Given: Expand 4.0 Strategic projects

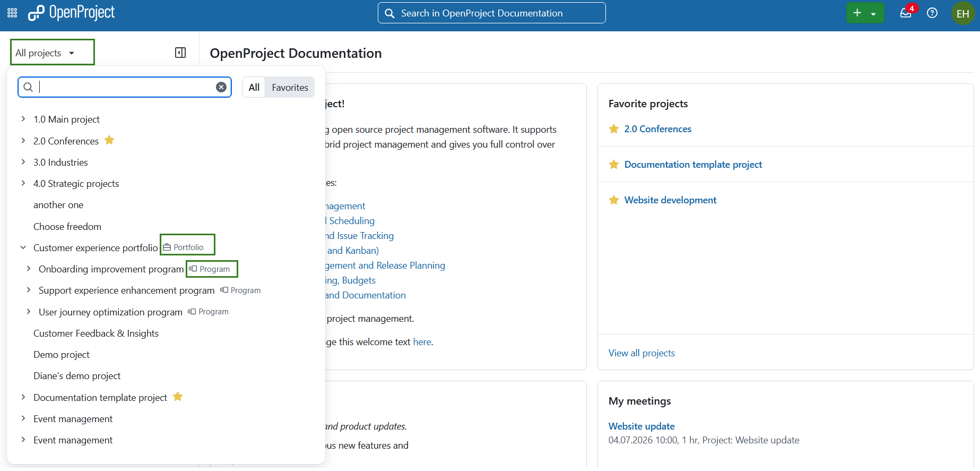Looking at the screenshot, I should 23,183.
